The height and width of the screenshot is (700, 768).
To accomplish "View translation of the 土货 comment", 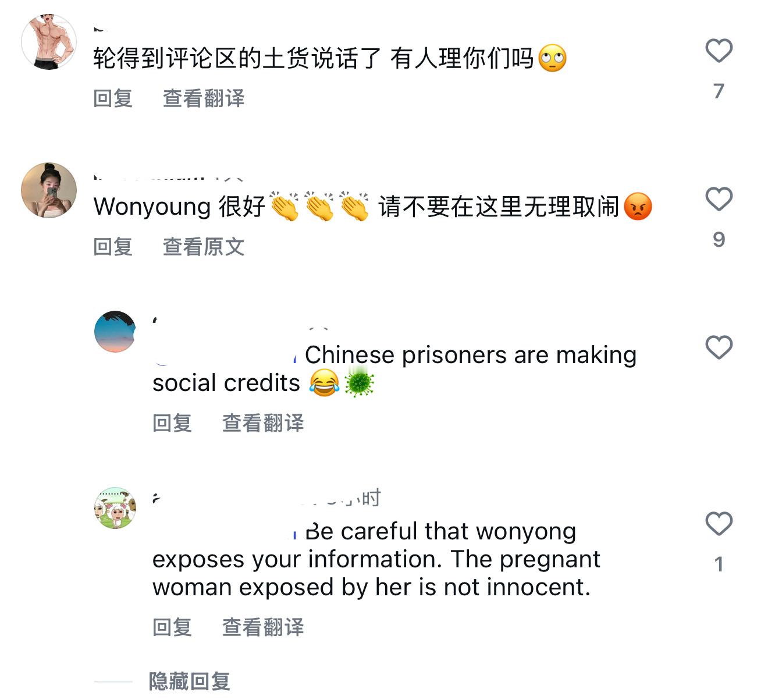I will pyautogui.click(x=204, y=98).
